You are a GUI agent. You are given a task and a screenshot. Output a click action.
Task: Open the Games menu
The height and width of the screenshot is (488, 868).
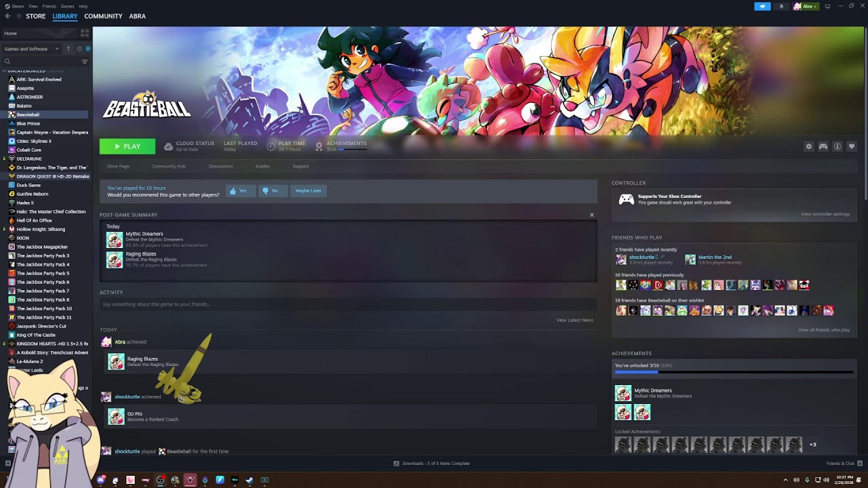pos(68,6)
